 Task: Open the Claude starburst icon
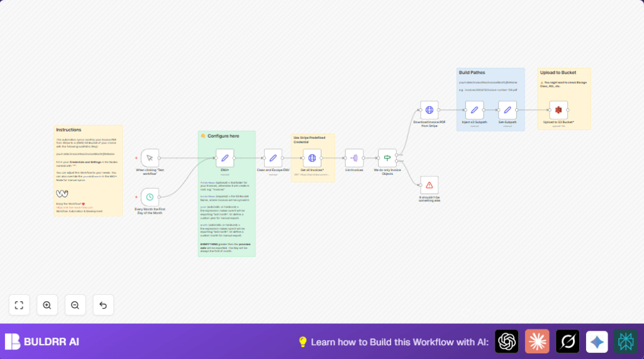(x=537, y=341)
